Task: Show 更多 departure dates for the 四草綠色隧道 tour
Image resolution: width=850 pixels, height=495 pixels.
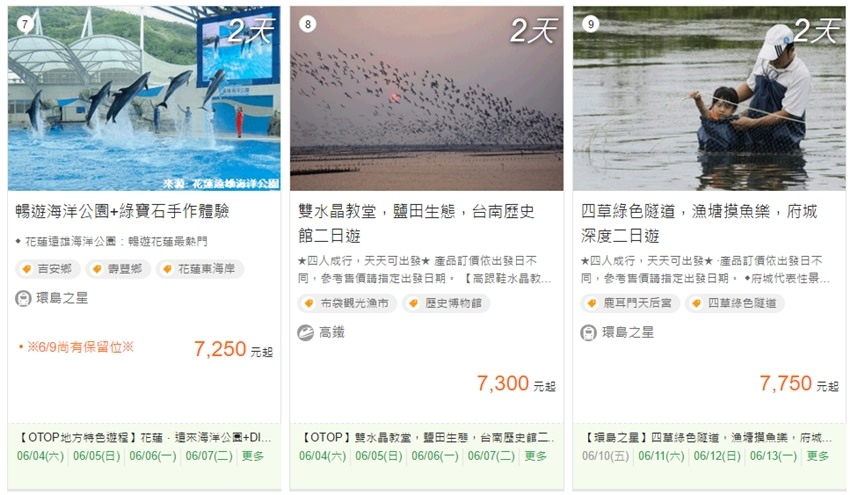Action: pyautogui.click(x=818, y=456)
